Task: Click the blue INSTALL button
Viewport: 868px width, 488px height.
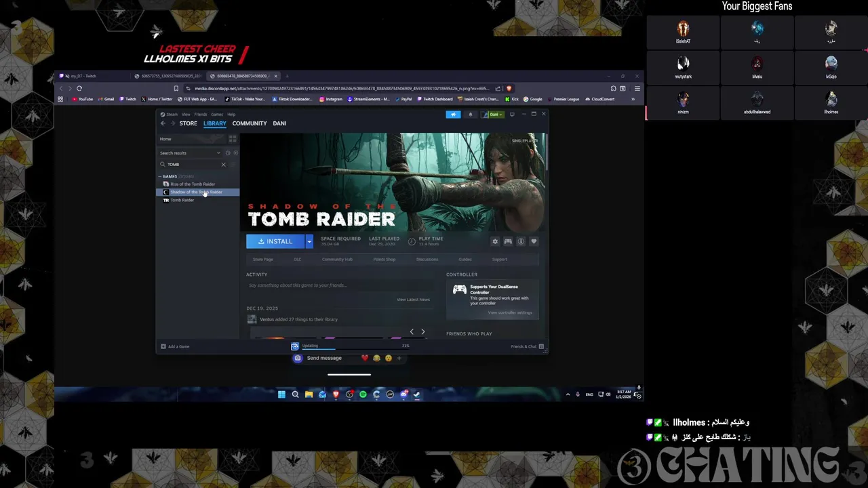Action: coord(275,241)
